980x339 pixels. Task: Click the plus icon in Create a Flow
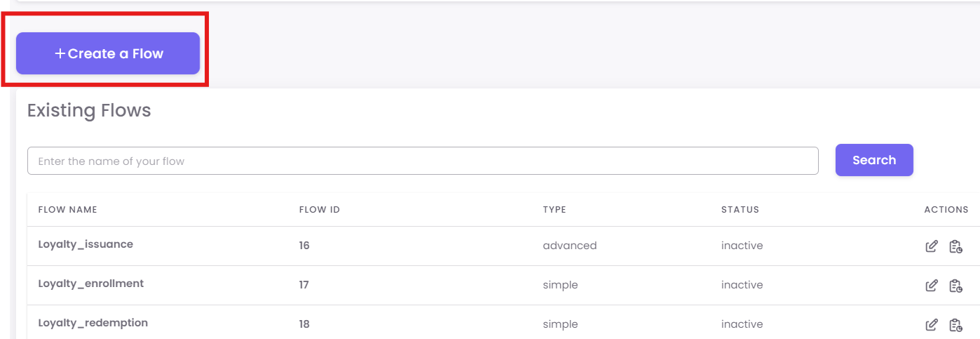click(60, 53)
